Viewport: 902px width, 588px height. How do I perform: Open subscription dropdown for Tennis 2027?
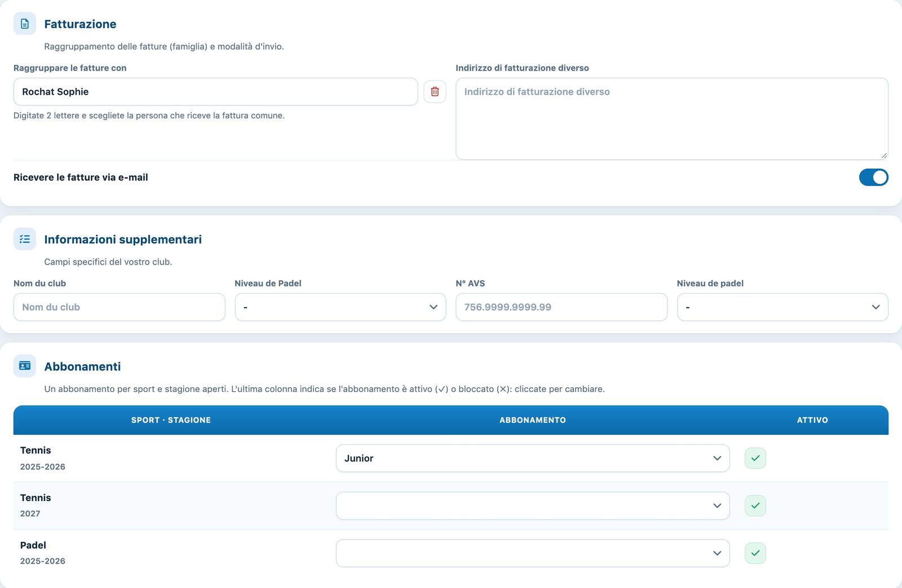(x=533, y=506)
